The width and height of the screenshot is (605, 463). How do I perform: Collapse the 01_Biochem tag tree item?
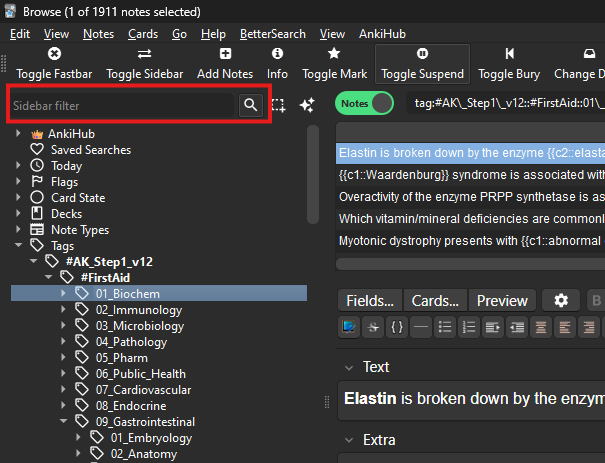[64, 294]
